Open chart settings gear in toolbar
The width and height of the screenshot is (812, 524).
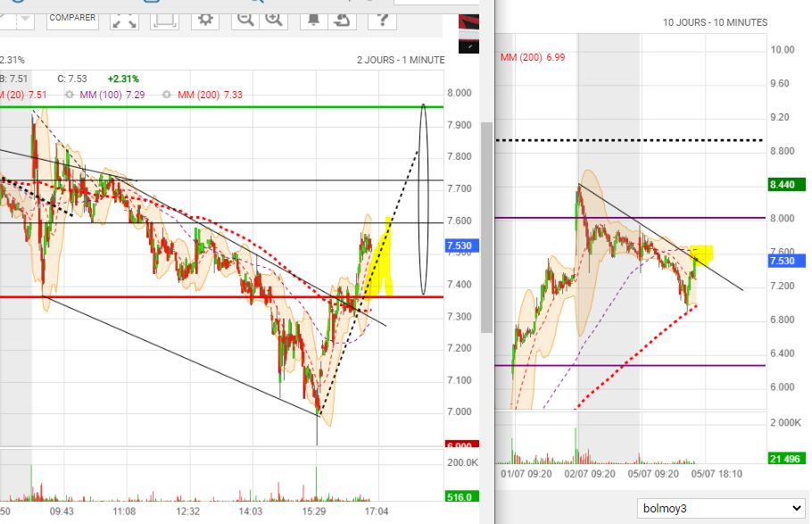click(205, 21)
